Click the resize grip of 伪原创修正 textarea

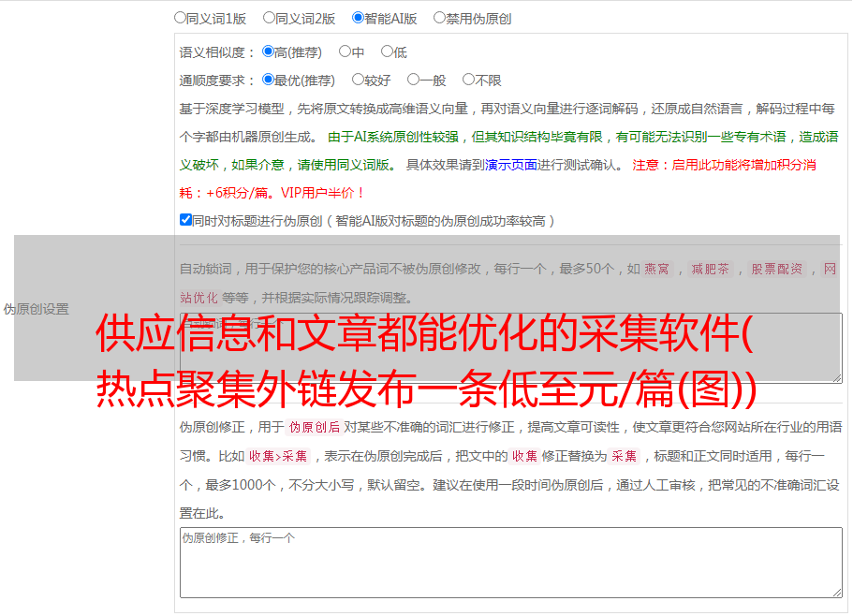pos(837,594)
